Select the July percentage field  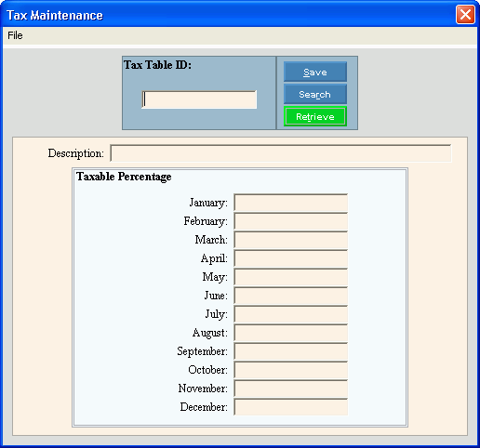290,314
